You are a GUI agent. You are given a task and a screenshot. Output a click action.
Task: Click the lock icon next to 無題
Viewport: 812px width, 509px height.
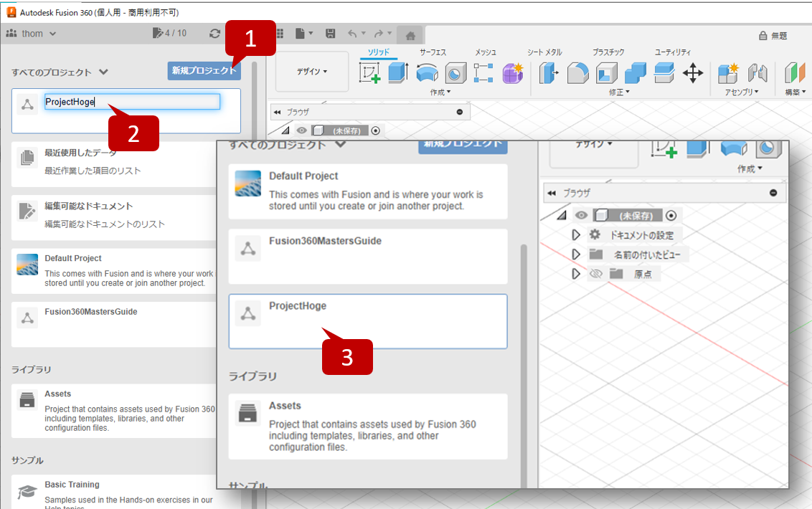(x=763, y=36)
